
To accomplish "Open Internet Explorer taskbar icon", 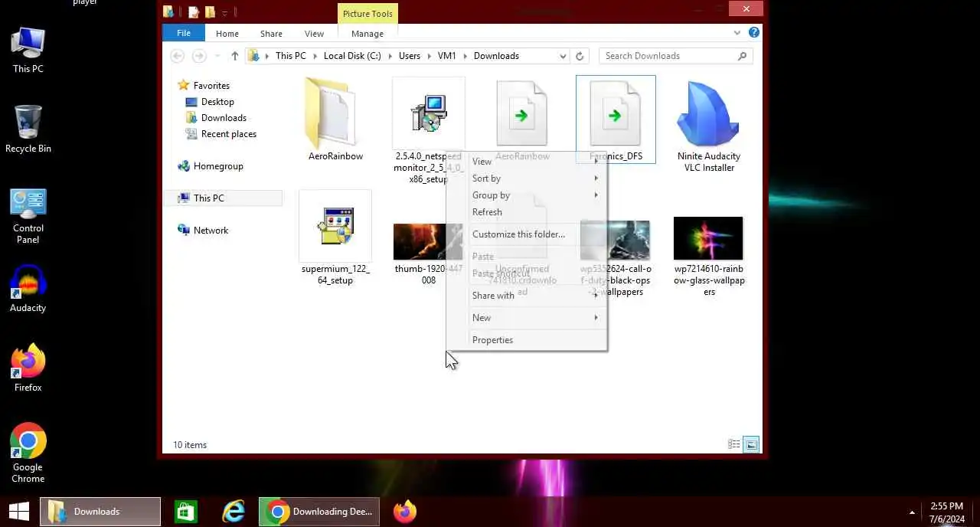I will point(234,512).
